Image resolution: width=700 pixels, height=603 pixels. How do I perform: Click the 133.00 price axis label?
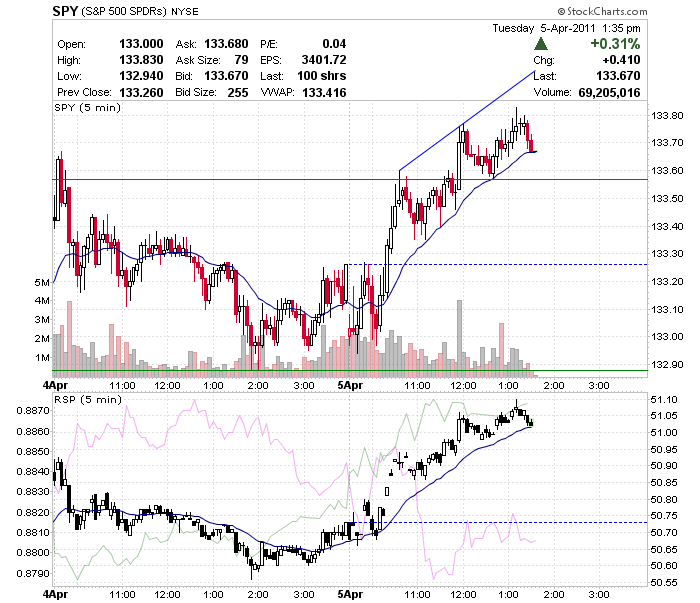[x=667, y=337]
